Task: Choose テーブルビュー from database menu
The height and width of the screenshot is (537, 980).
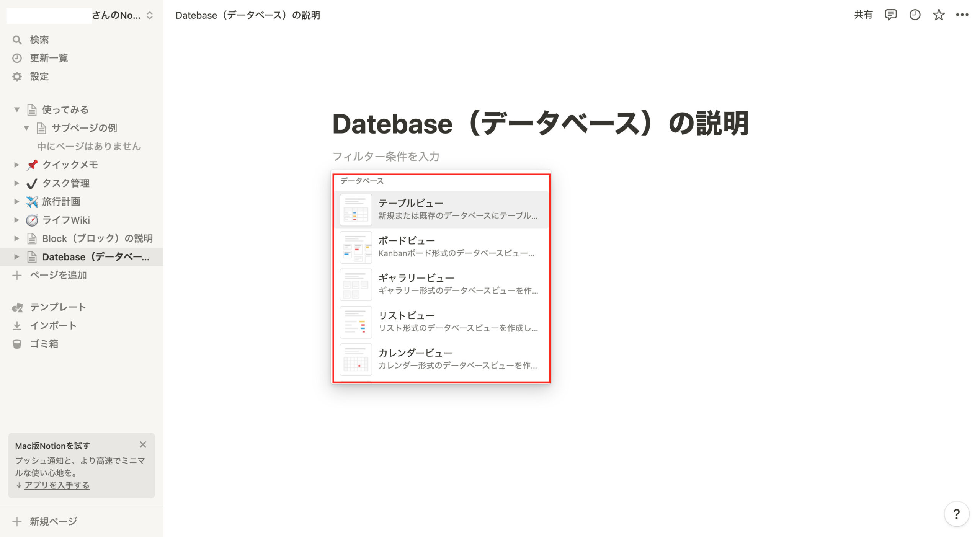Action: click(x=441, y=209)
